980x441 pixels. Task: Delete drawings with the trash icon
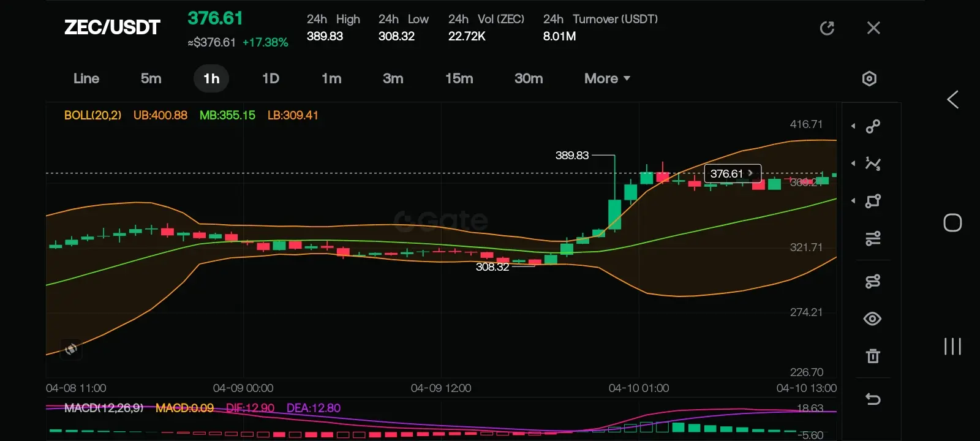click(x=873, y=356)
